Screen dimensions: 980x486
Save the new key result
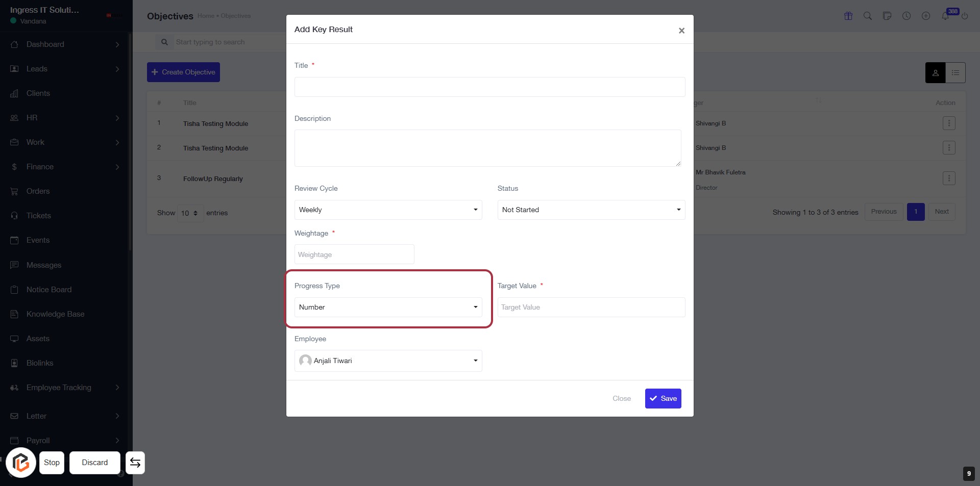tap(663, 398)
